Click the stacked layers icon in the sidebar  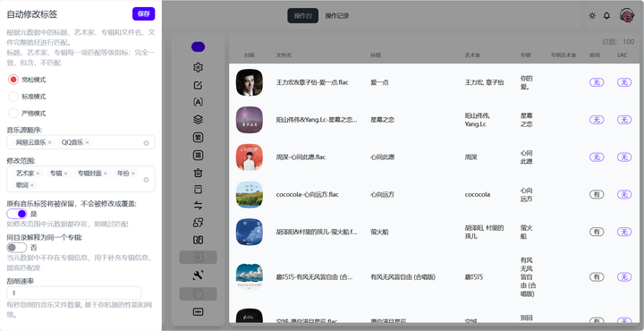tap(198, 120)
